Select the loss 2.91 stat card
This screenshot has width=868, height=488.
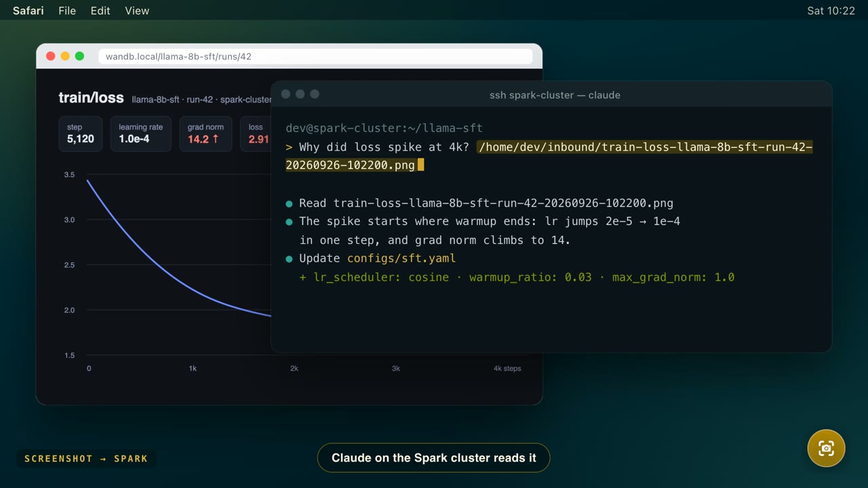(x=256, y=134)
